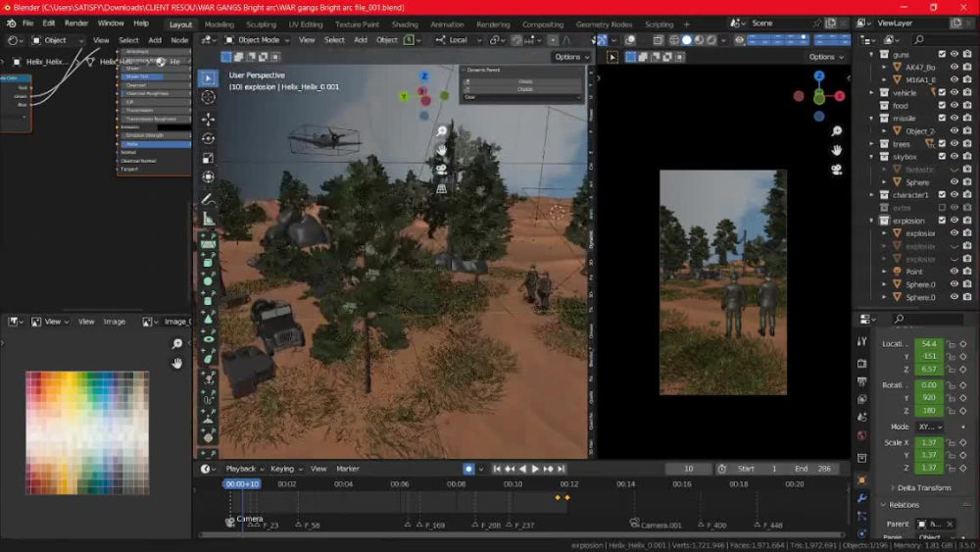Screen dimensions: 980x552
Task: Open the Modifier properties wrench tab
Action: [x=861, y=498]
